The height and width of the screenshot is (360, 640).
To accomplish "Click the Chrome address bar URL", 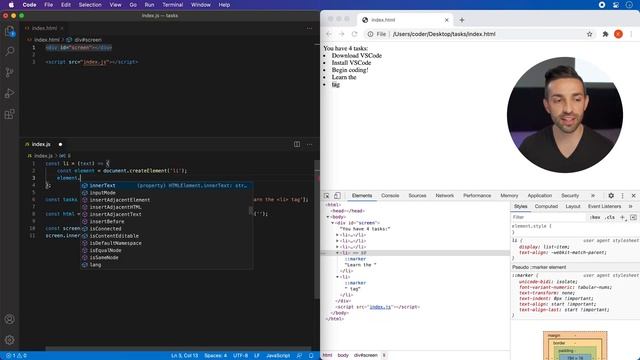I will [444, 34].
